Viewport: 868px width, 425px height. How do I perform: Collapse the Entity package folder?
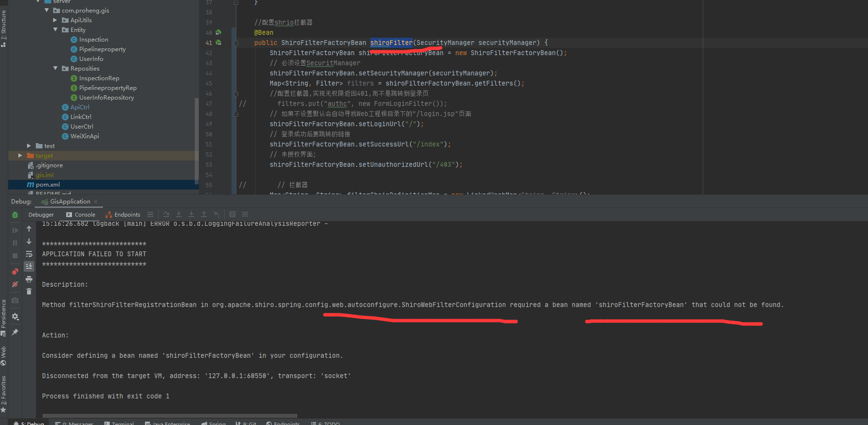[55, 30]
